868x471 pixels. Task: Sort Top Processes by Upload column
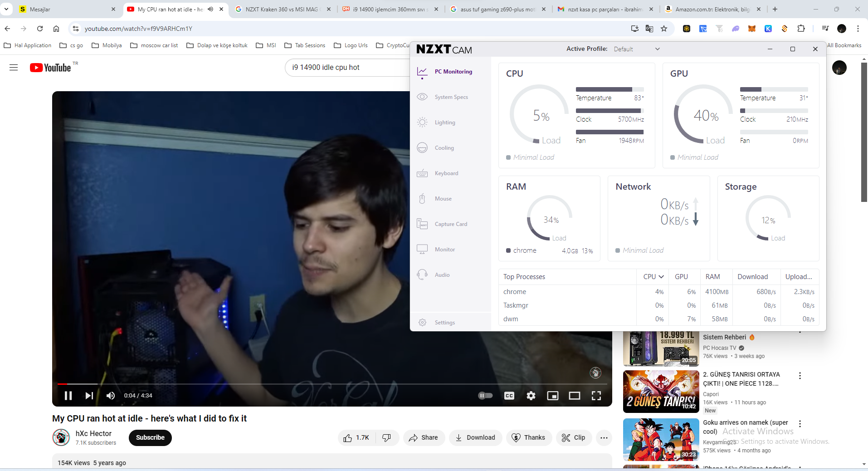point(799,277)
